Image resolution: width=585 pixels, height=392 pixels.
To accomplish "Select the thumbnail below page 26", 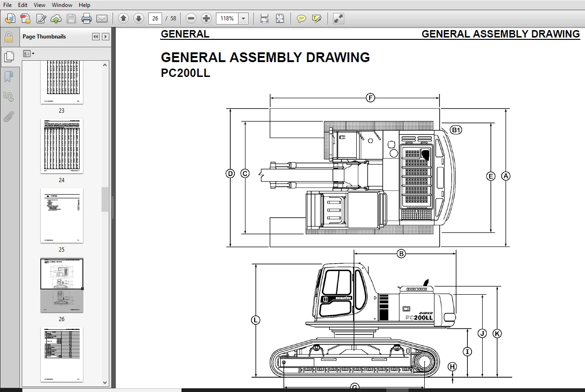I will [62, 354].
